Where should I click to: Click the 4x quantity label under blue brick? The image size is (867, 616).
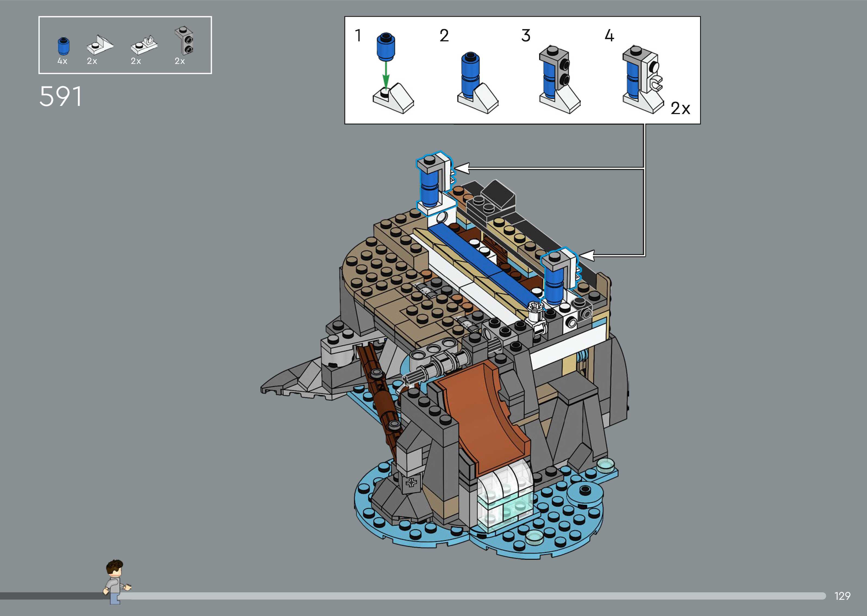pyautogui.click(x=62, y=61)
